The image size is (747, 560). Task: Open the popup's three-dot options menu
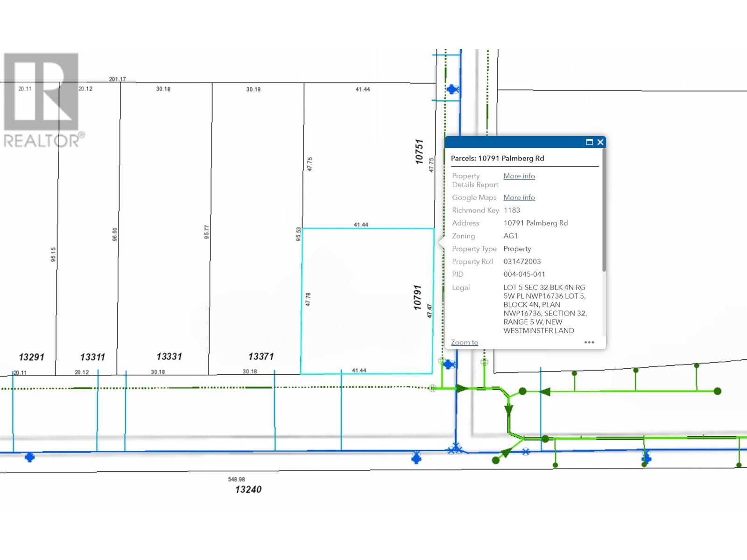589,343
